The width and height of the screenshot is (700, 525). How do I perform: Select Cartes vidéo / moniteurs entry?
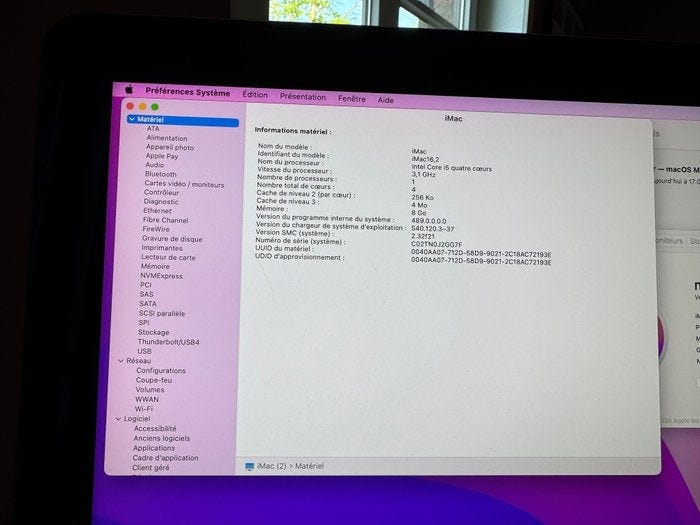coord(184,183)
